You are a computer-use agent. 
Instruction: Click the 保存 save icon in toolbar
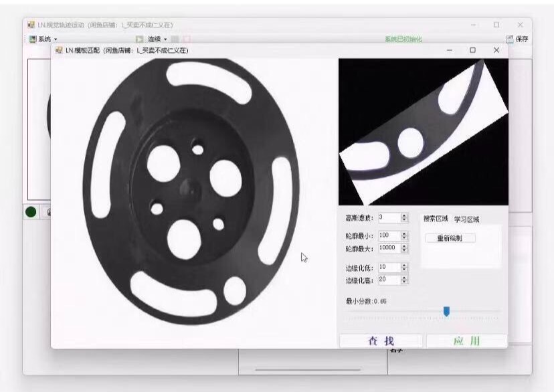coord(509,39)
